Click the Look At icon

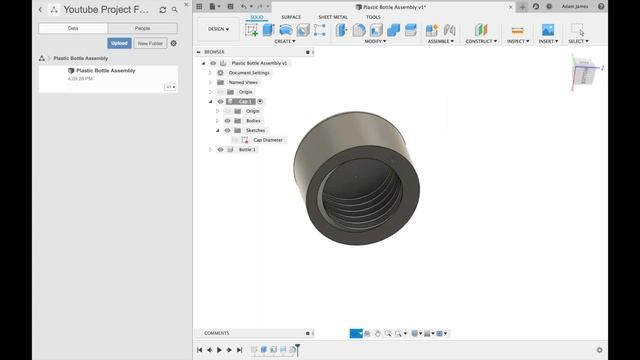point(367,333)
